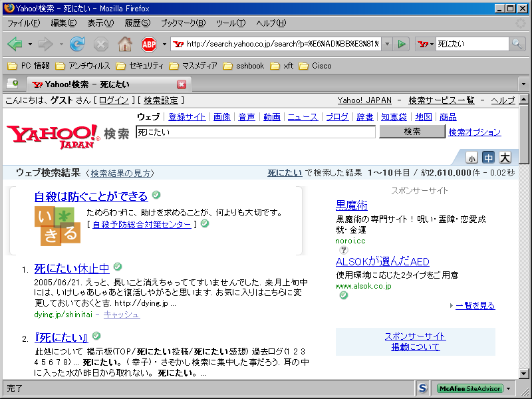
Task: Open the アンチウィルス bookmark folder
Action: pyautogui.click(x=82, y=66)
